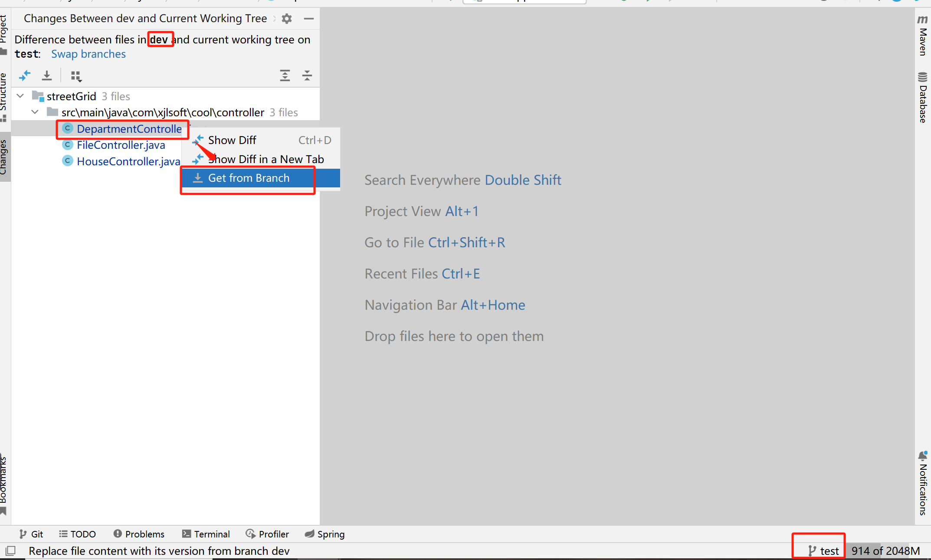Choose Show Diff in a New Tab
This screenshot has width=931, height=560.
tap(266, 159)
